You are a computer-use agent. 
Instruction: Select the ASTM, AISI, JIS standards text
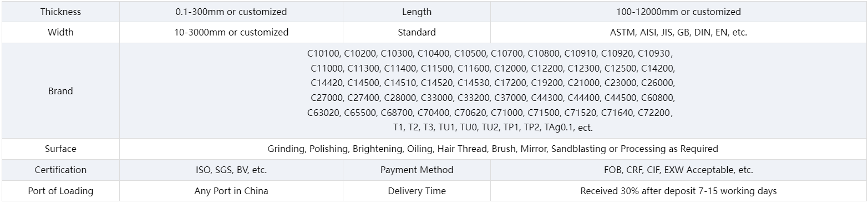[x=678, y=32]
